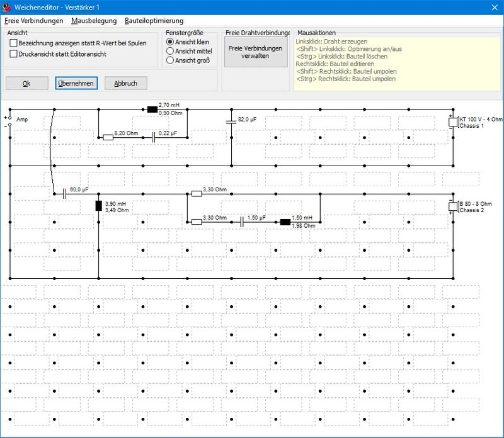Open the Freie Verbindungen menu
Screen dimensions: 504x438
(x=34, y=21)
